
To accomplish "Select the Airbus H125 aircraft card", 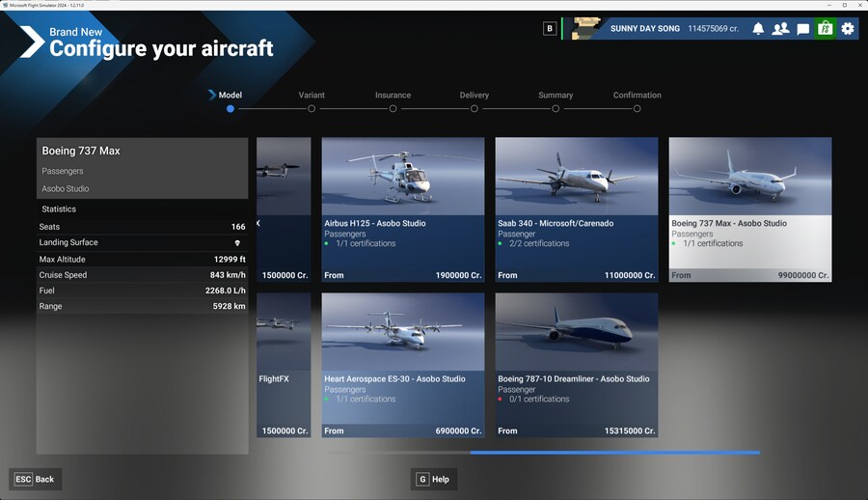I will pos(403,209).
